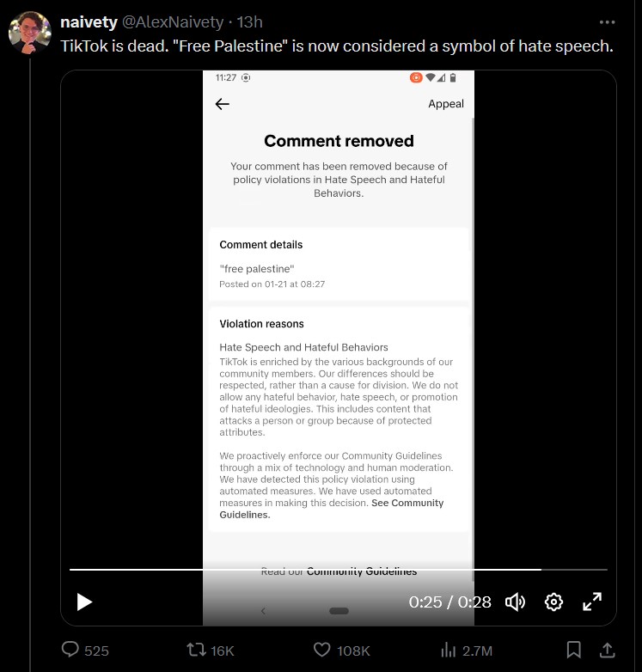The height and width of the screenshot is (672, 642).
Task: Seek on the video progress bar
Action: tap(338, 570)
